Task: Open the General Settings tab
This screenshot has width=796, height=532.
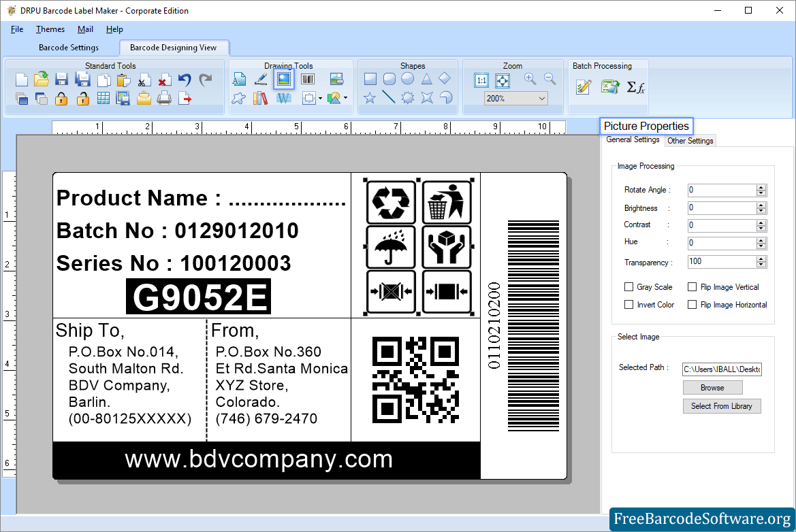Action: pos(633,140)
